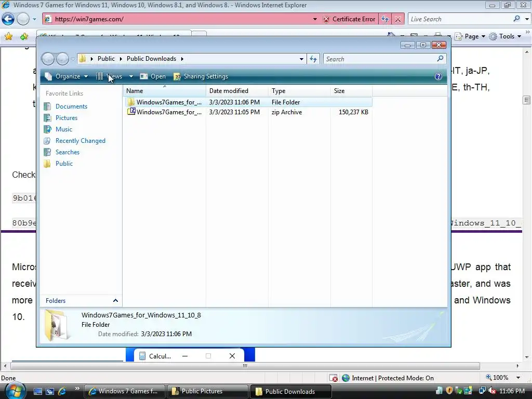Open the IE zoom level dropdown arrow
The width and height of the screenshot is (532, 399).
(518, 378)
